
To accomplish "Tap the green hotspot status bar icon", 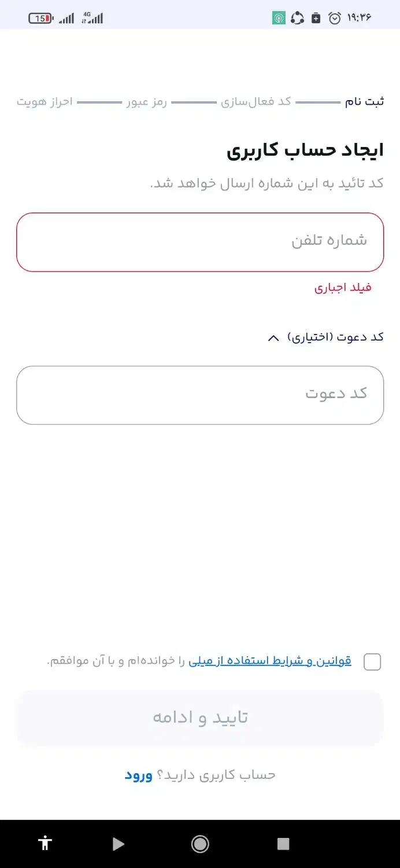I will tap(278, 18).
